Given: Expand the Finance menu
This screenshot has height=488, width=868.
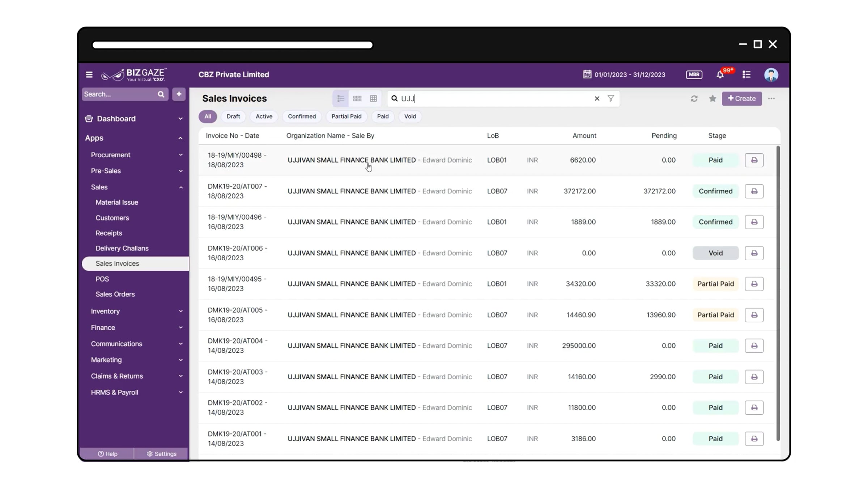Looking at the screenshot, I should coord(136,328).
